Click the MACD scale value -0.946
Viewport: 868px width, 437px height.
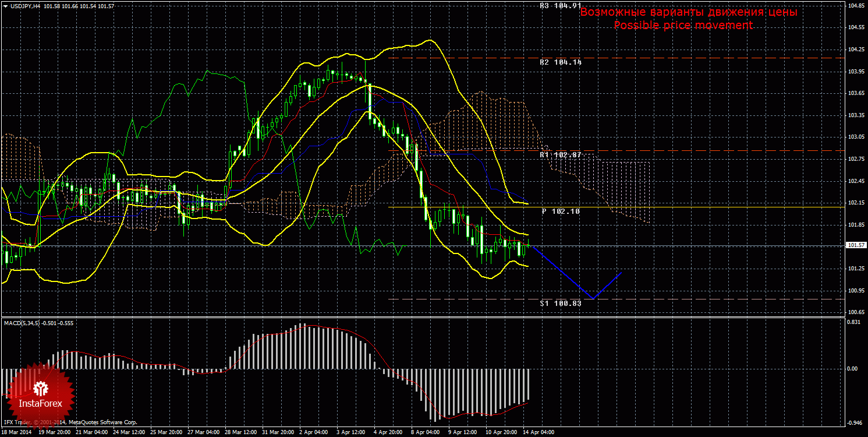coord(854,423)
